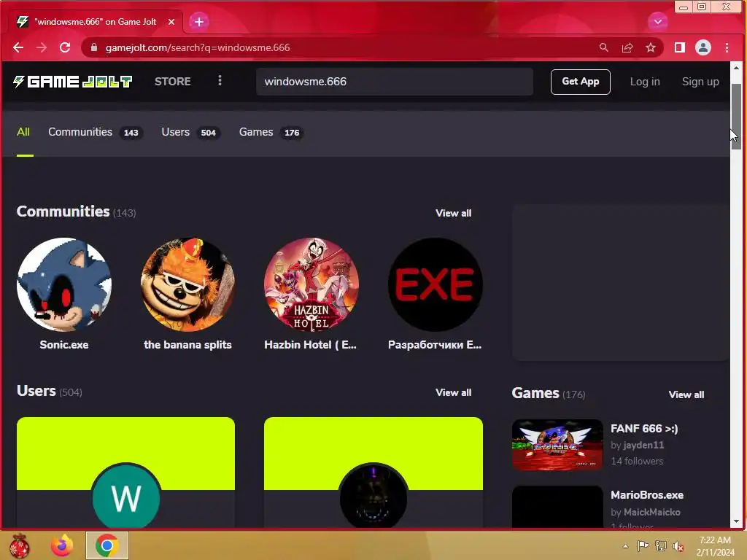Open the taskbar clock and date

[715, 546]
